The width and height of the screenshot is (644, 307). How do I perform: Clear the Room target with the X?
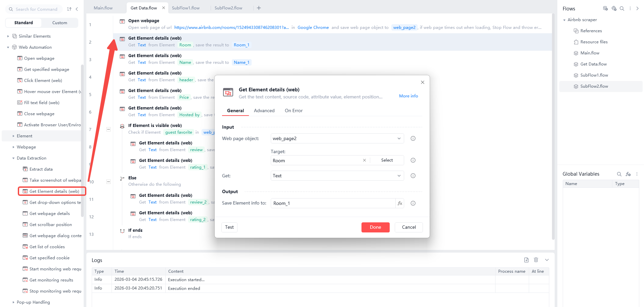[364, 160]
